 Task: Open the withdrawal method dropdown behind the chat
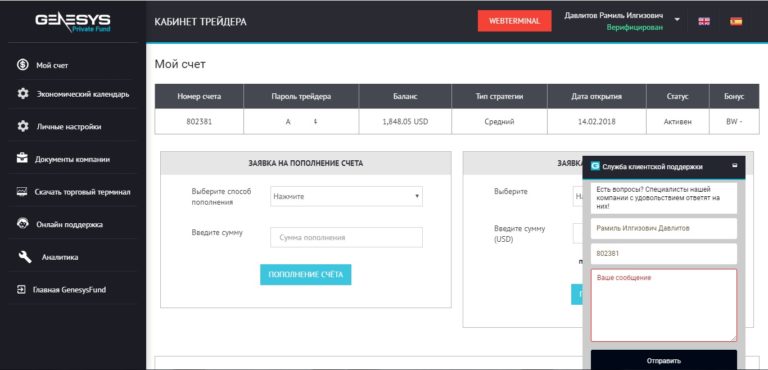pos(577,196)
